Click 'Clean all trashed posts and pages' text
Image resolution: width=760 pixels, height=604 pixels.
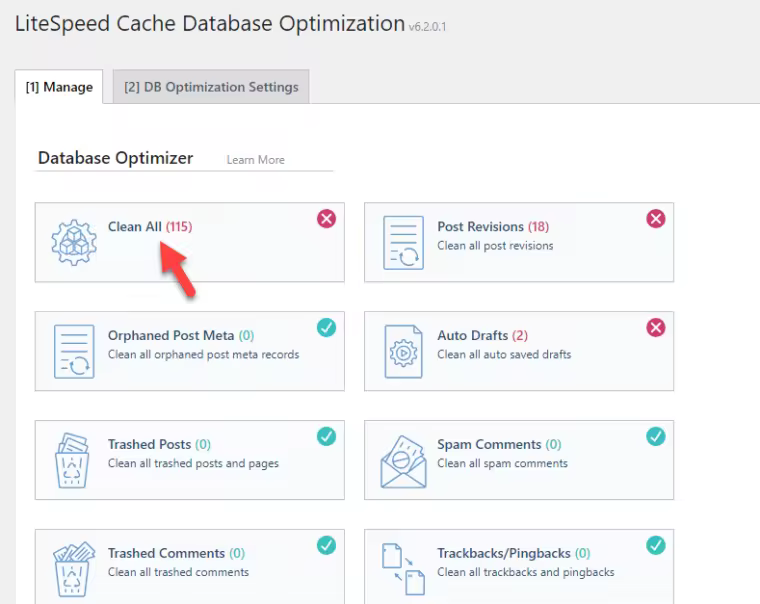pyautogui.click(x=193, y=463)
